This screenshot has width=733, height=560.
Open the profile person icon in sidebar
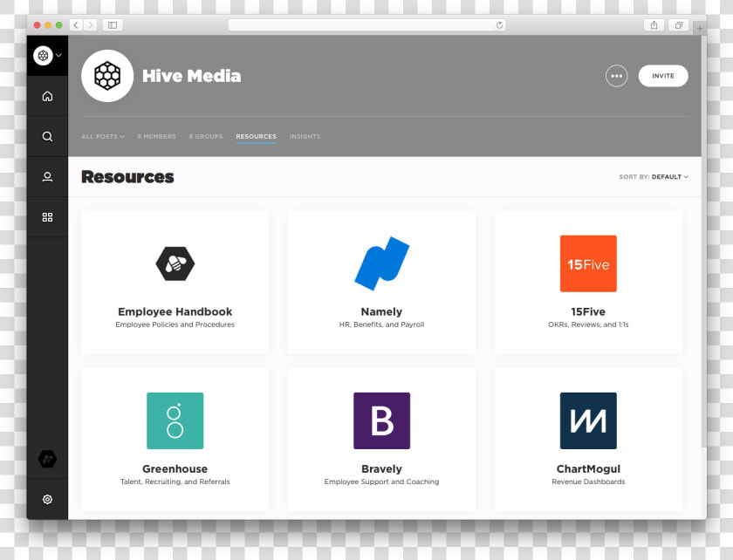coord(47,177)
